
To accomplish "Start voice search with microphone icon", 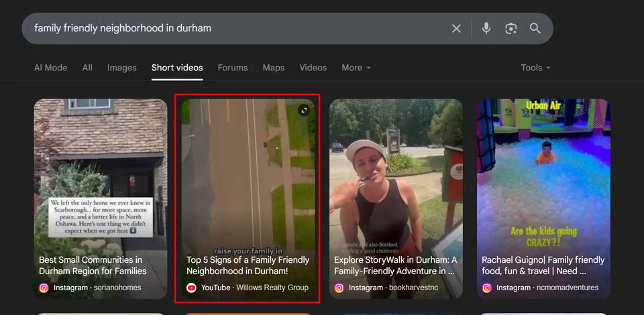I will pos(486,28).
